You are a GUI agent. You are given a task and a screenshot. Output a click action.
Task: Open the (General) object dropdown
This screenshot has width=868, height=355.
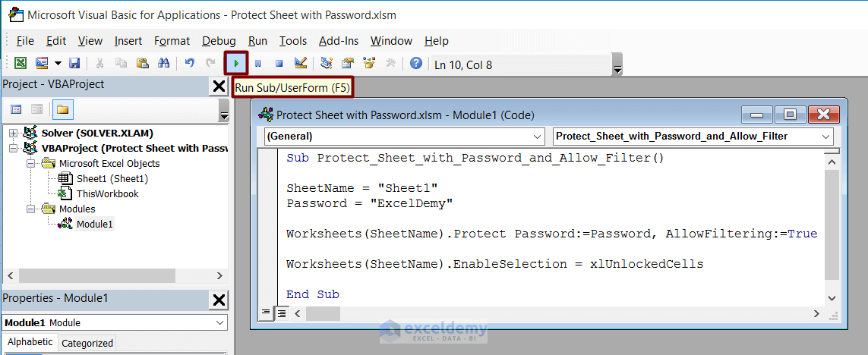click(404, 137)
